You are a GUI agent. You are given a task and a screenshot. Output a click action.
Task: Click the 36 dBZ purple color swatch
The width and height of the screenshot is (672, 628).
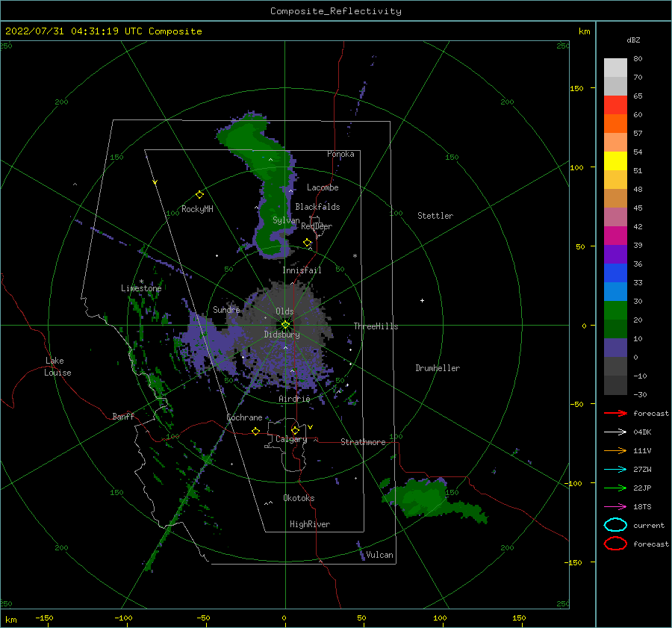click(x=615, y=254)
